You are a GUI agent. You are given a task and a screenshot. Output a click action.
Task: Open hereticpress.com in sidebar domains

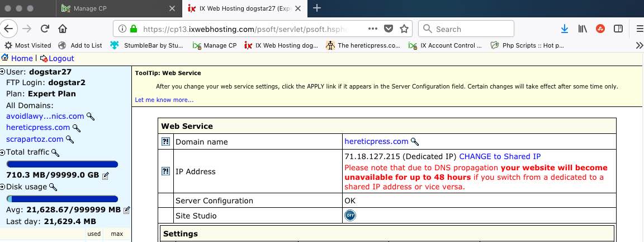[x=38, y=128]
